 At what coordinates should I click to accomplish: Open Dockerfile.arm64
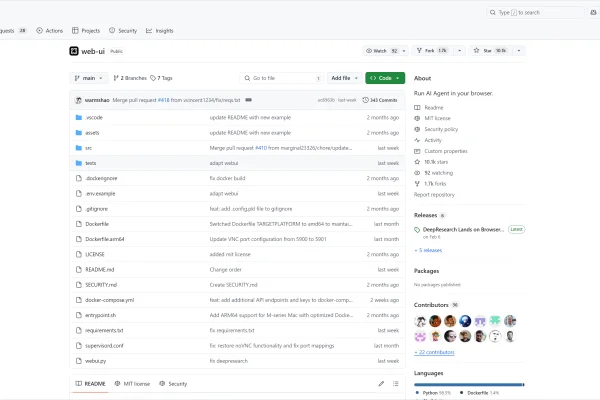click(x=104, y=239)
